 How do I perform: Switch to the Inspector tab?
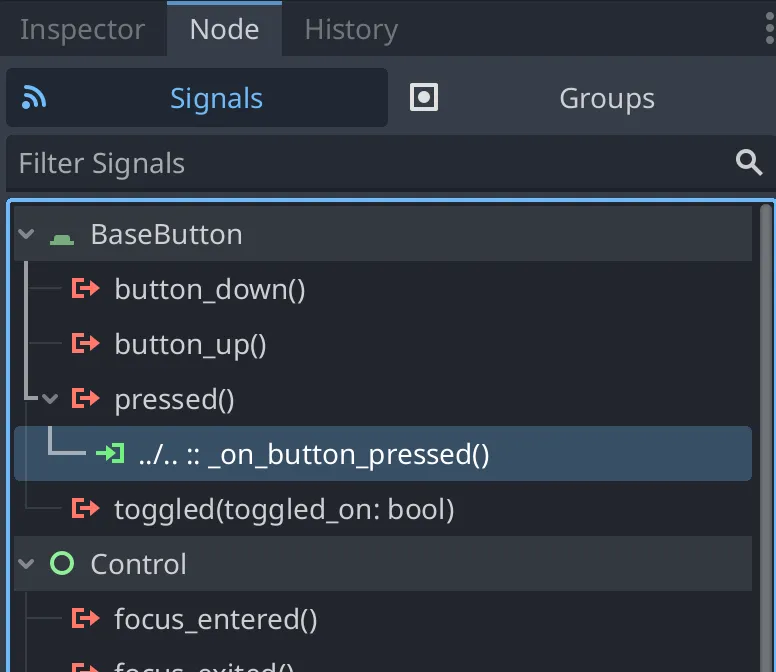84,29
